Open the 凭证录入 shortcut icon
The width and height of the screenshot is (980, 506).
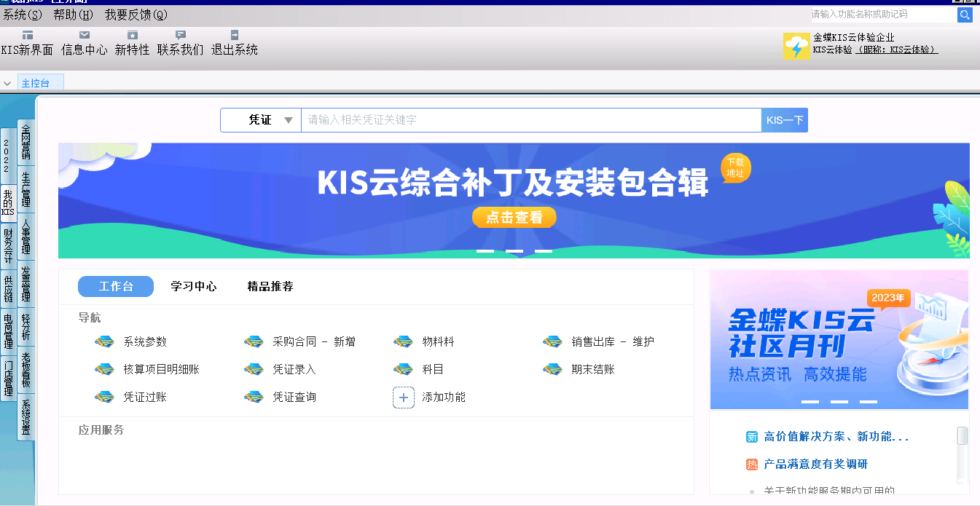tap(254, 369)
